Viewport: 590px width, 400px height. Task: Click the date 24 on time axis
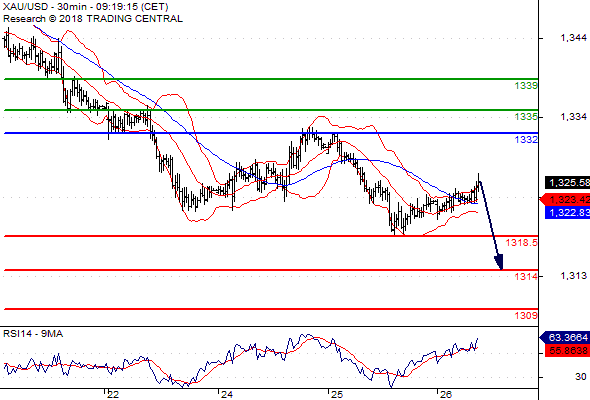click(227, 395)
